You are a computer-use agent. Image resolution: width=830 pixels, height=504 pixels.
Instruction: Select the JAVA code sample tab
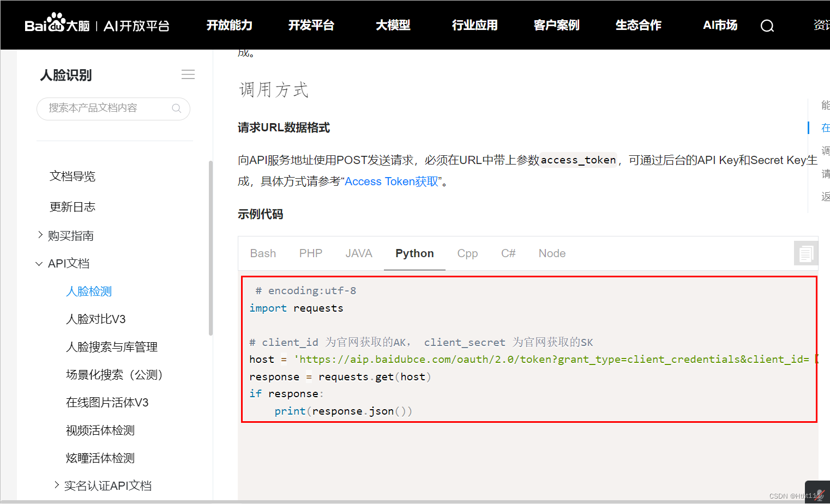tap(359, 253)
